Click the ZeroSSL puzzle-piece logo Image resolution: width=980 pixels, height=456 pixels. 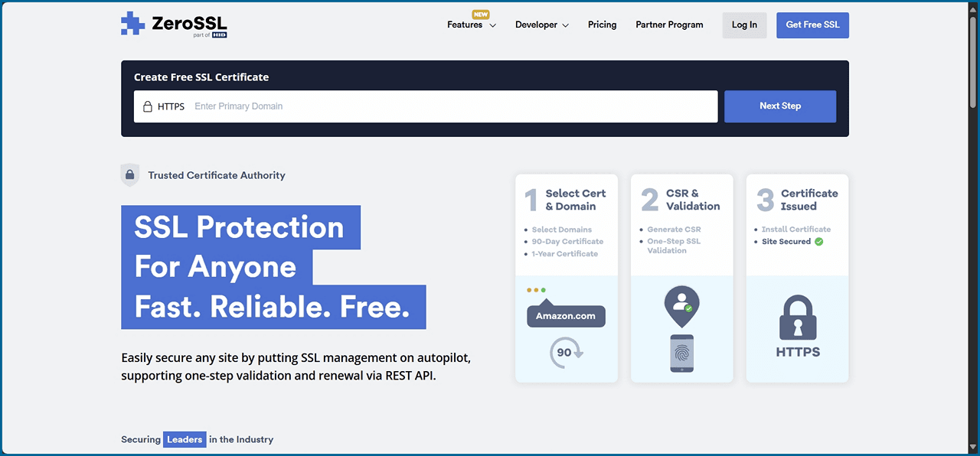coord(133,24)
